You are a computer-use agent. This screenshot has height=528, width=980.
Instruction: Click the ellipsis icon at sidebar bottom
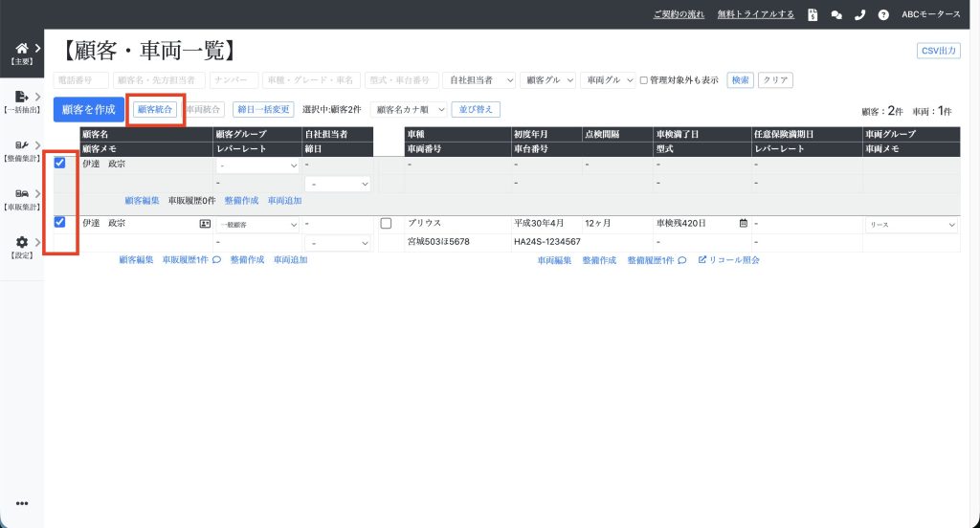tap(22, 504)
